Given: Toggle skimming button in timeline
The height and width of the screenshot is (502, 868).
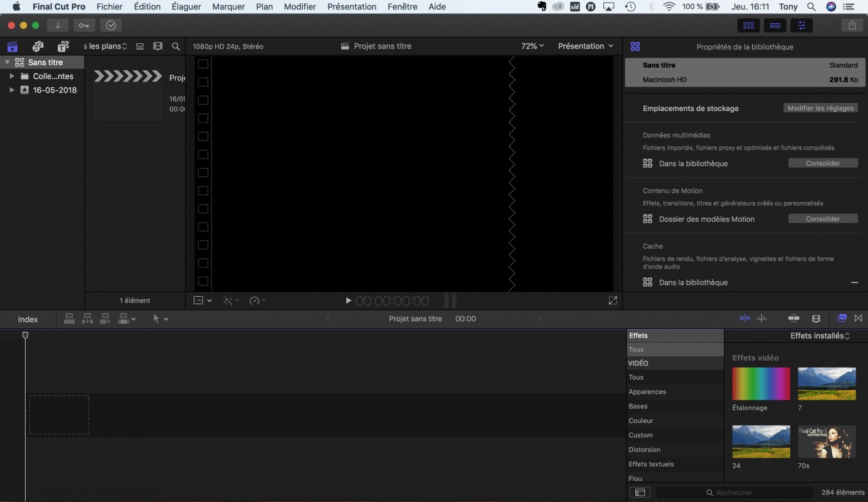Looking at the screenshot, I should coord(744,319).
